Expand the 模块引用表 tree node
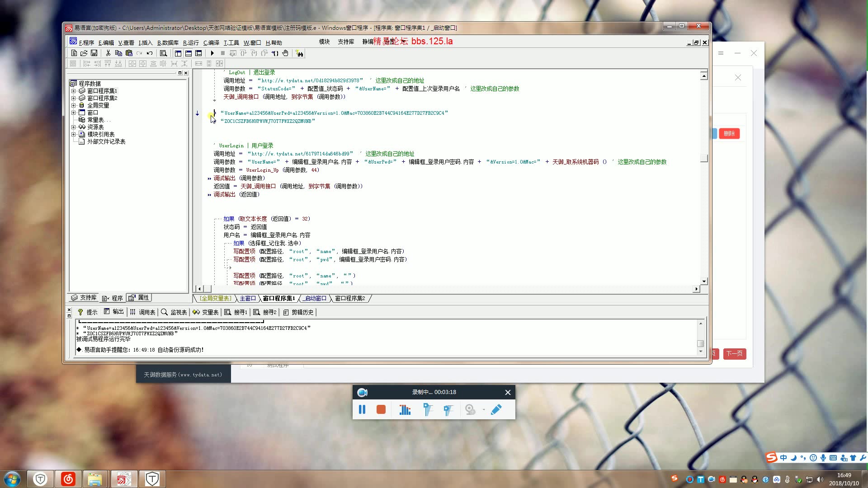The width and height of the screenshot is (868, 488). coord(73,134)
